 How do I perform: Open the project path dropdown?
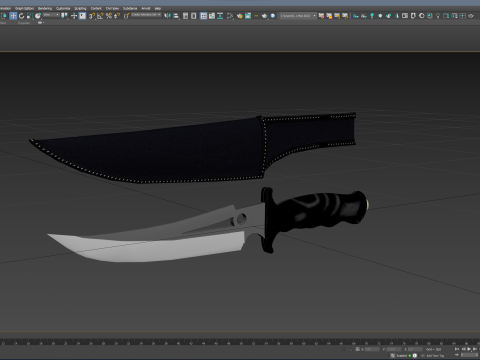click(298, 16)
